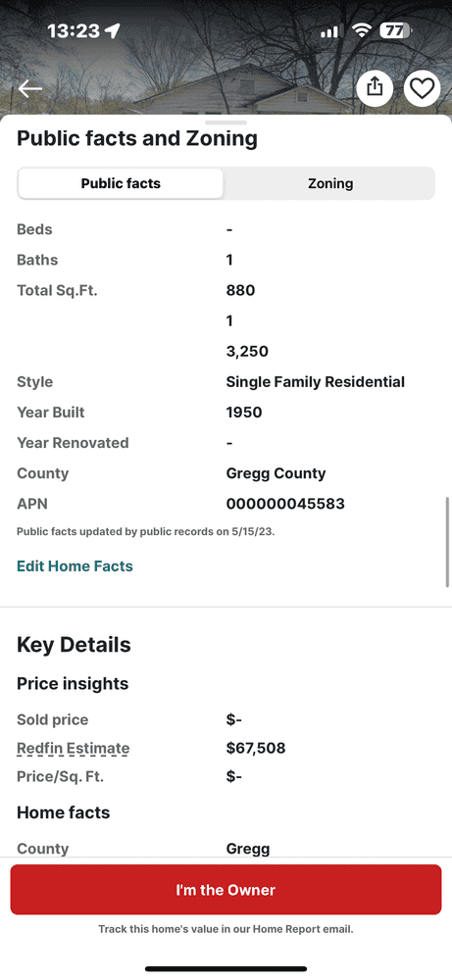
Task: Tap the battery indicator showing 77
Action: coord(395,30)
